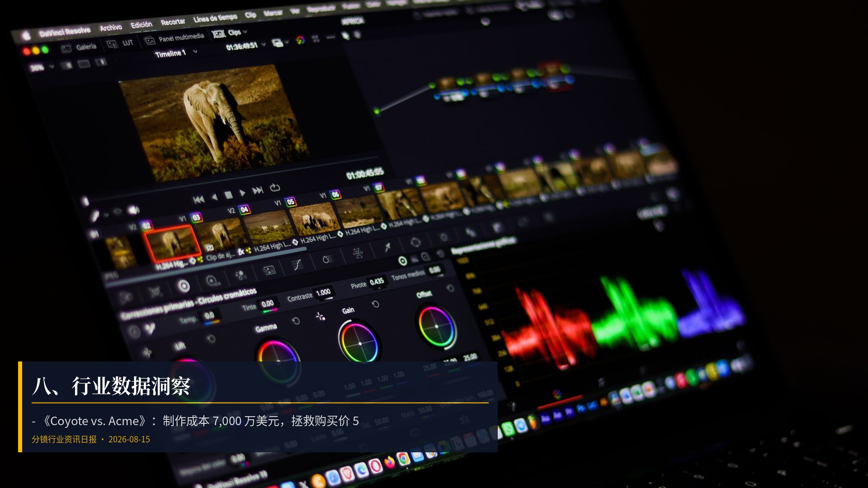Open the Color Warper mesh palette

(358, 253)
